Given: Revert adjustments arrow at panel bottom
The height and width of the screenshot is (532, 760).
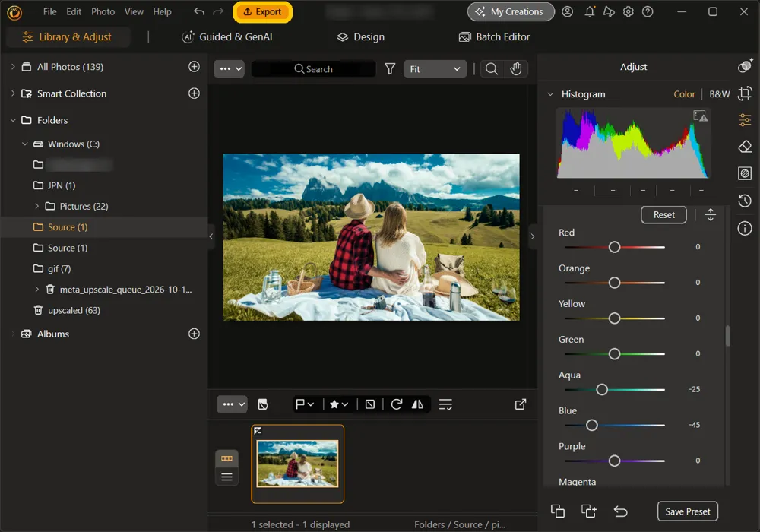Looking at the screenshot, I should (x=620, y=511).
